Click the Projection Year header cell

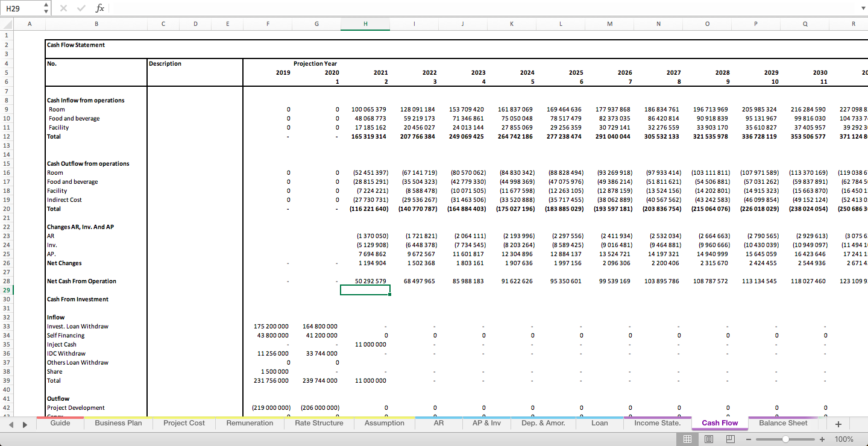point(315,63)
